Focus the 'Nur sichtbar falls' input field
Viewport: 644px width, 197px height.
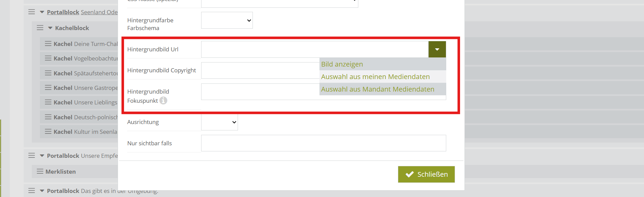pyautogui.click(x=323, y=143)
